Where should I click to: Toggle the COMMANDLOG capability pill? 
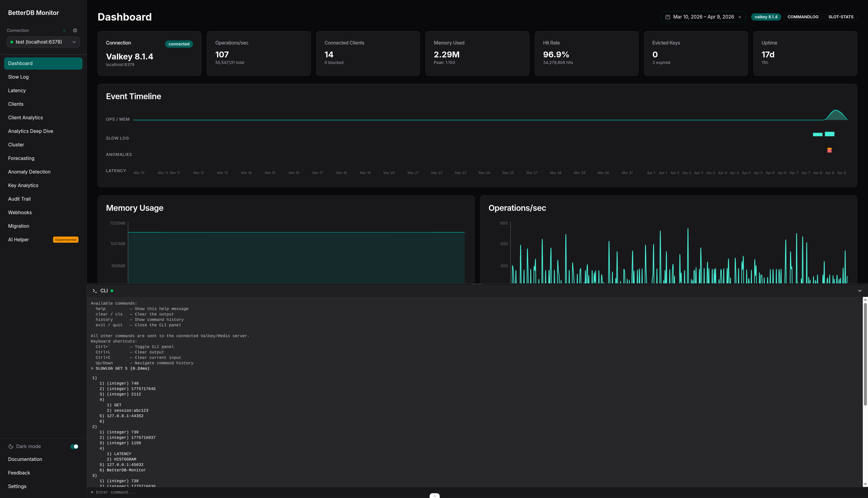(803, 17)
